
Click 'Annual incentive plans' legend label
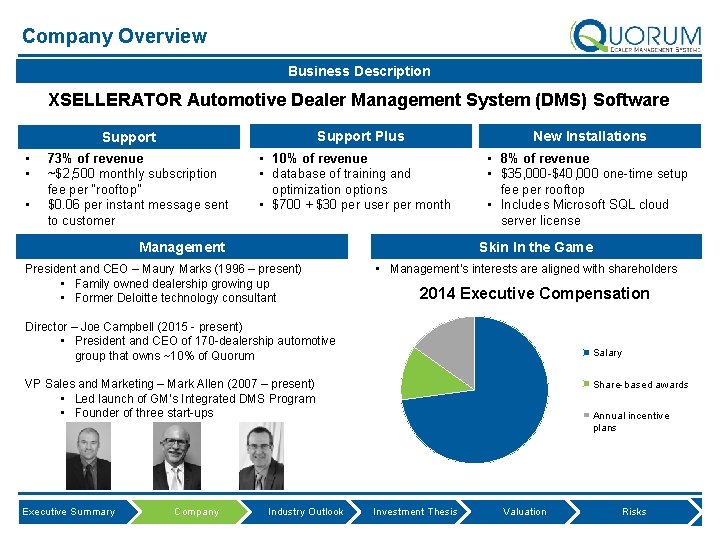[x=631, y=422]
